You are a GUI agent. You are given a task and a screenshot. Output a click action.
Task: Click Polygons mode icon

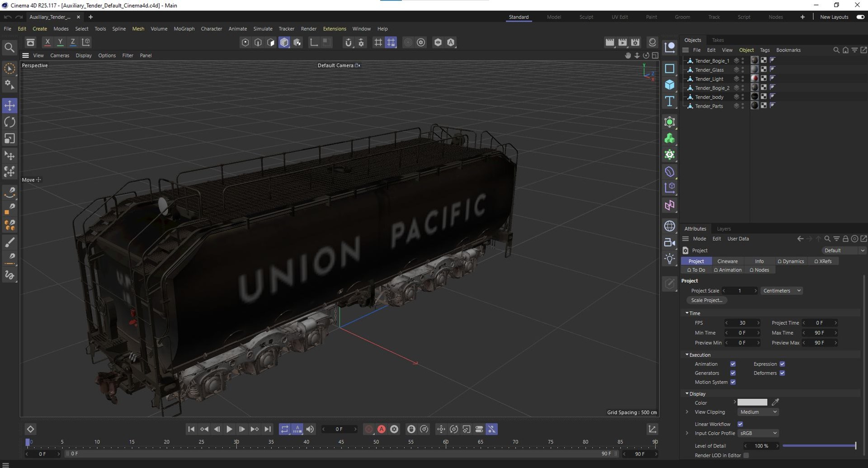point(271,42)
